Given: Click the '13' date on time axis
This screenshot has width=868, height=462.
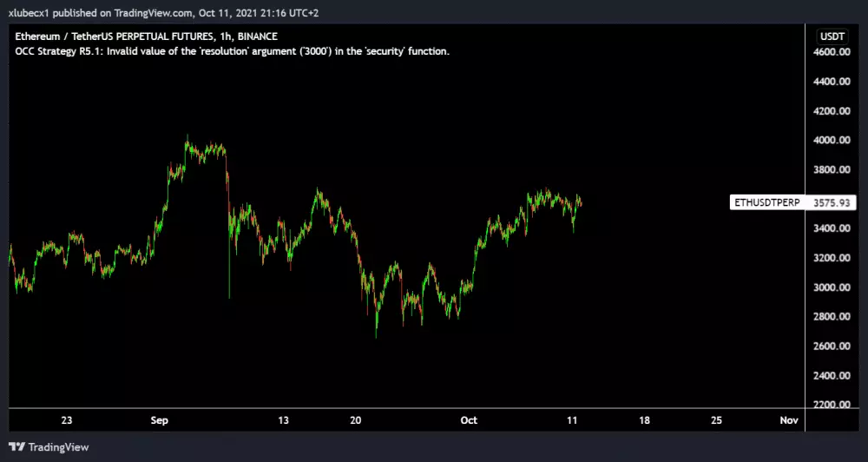Looking at the screenshot, I should click(284, 420).
